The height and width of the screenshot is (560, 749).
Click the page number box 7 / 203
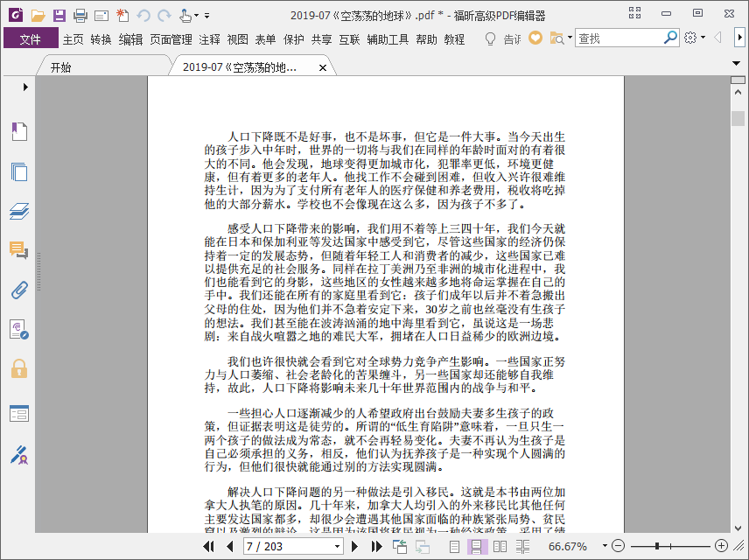coord(288,546)
